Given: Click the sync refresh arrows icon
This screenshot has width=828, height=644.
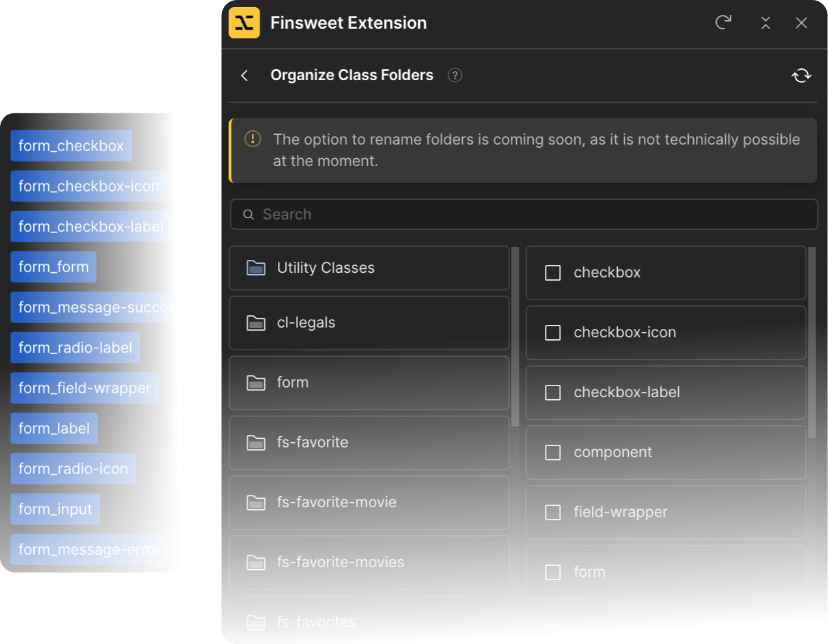Looking at the screenshot, I should click(801, 76).
